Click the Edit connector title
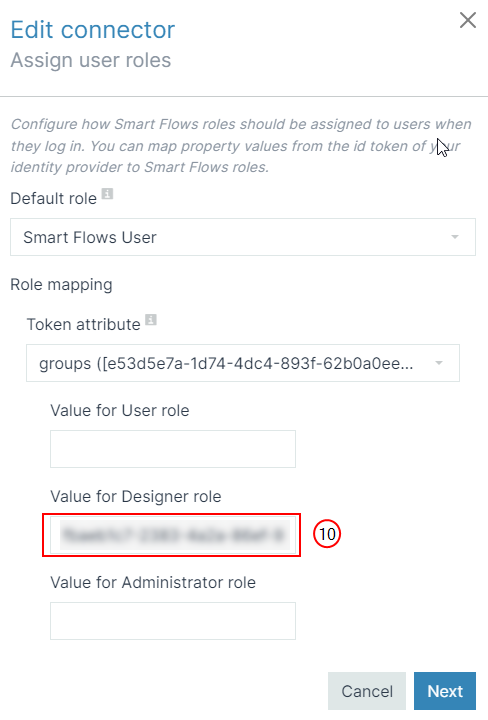The image size is (488, 720). 93,30
